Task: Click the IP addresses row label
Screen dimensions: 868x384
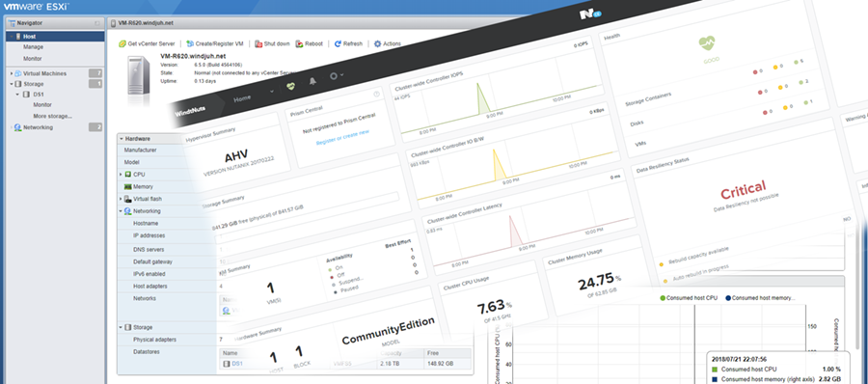Action: (149, 235)
